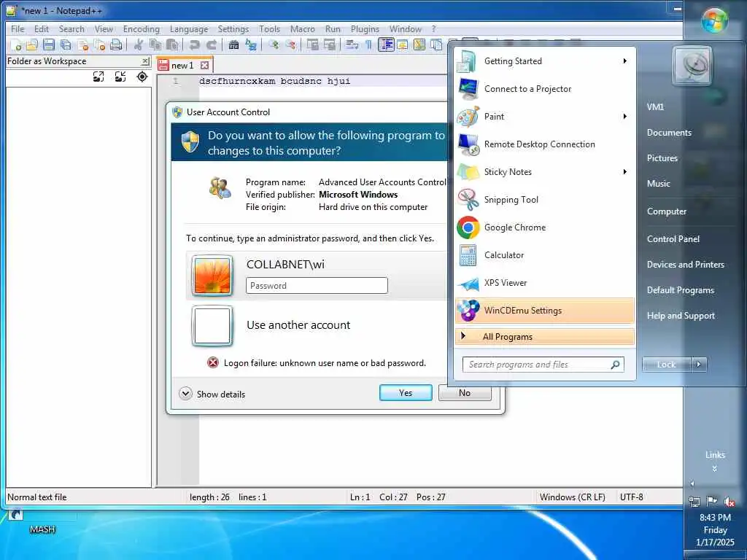The height and width of the screenshot is (560, 747).
Task: Copy selection using the toolbar Copy icon
Action: (x=155, y=44)
